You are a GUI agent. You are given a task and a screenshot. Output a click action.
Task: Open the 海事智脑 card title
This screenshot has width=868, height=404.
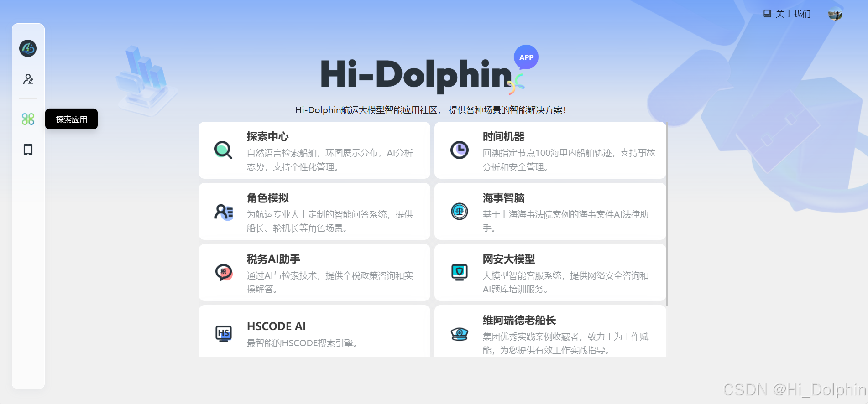coord(504,198)
